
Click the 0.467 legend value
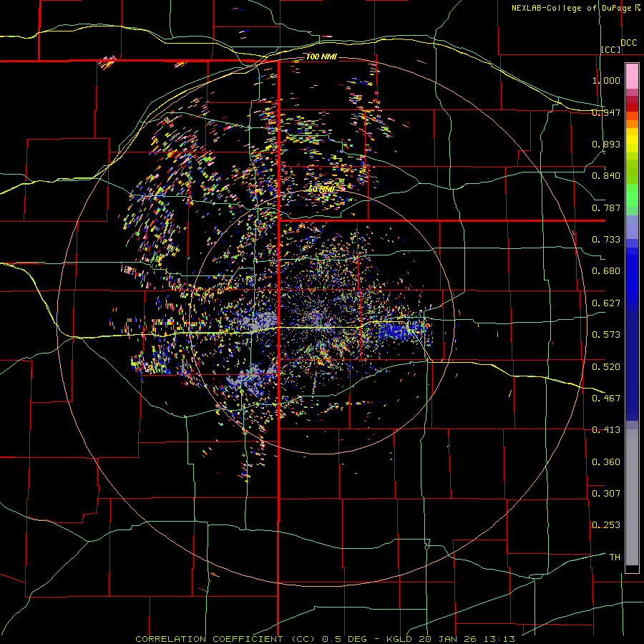606,399
